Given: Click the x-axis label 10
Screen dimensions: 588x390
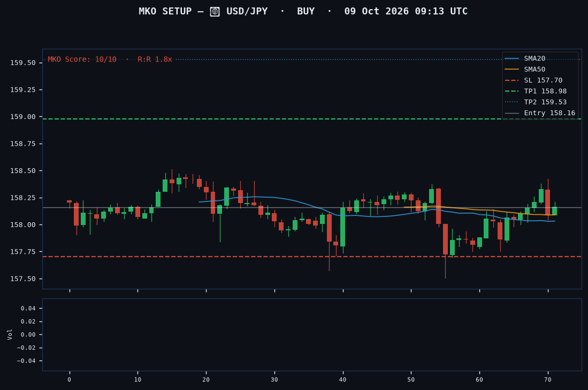Looking at the screenshot, I should click(138, 379).
